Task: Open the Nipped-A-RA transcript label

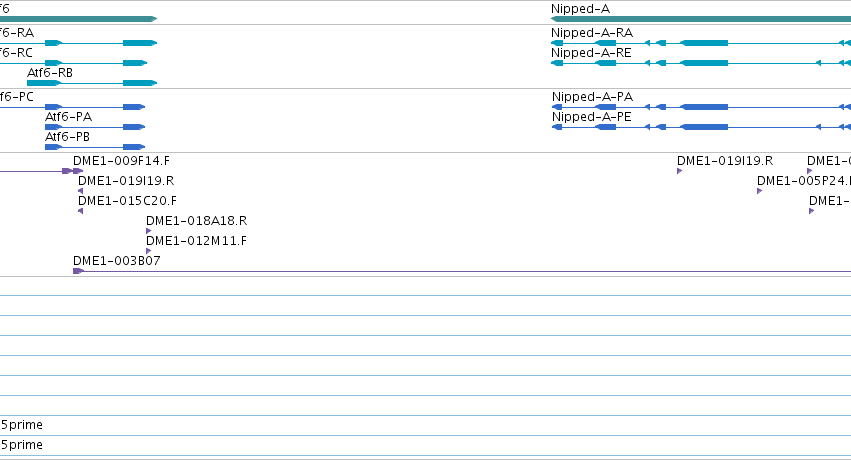Action: coord(592,33)
